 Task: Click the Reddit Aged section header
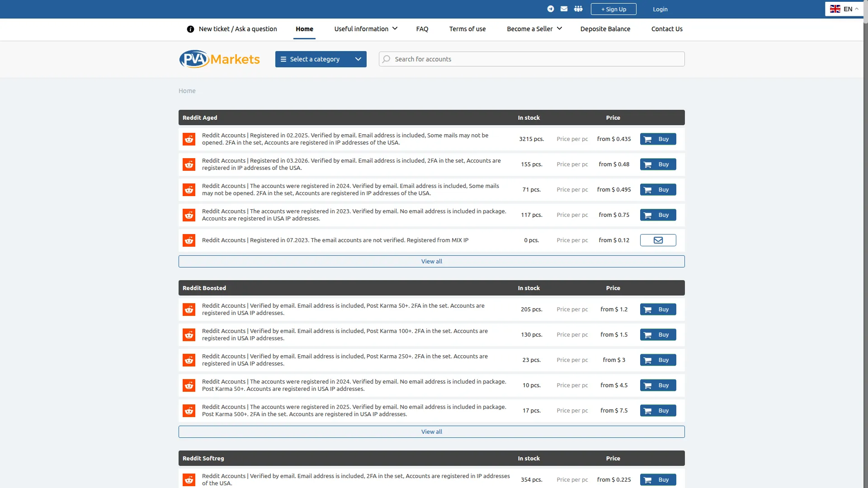[432, 117]
